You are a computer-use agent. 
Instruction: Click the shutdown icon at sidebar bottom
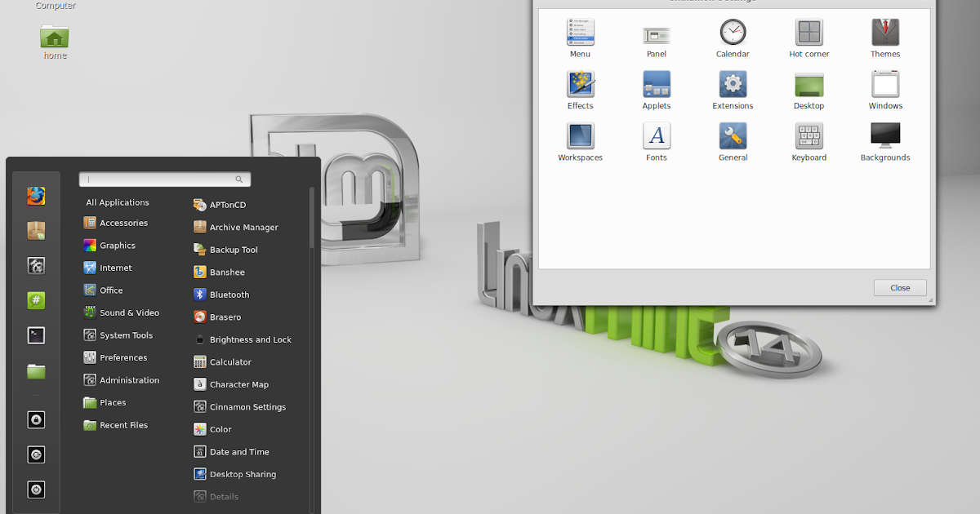pyautogui.click(x=36, y=490)
